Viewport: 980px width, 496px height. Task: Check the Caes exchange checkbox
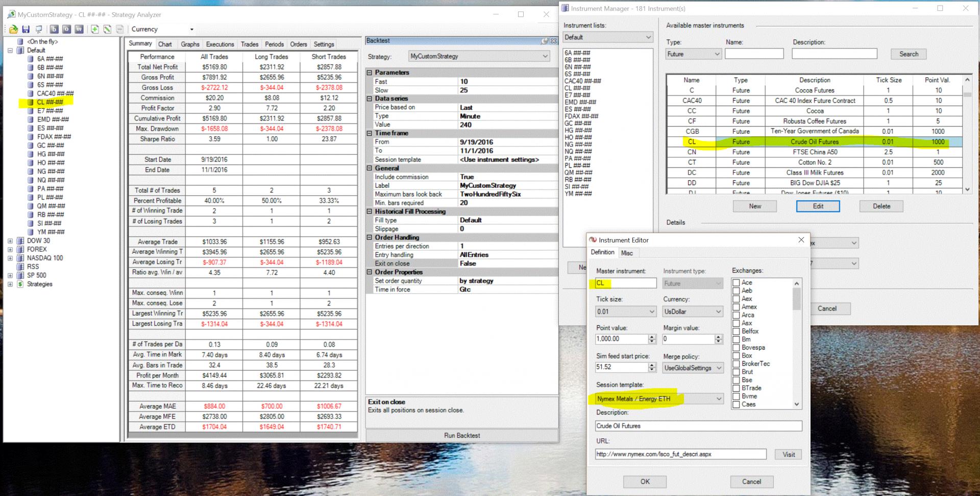point(736,405)
